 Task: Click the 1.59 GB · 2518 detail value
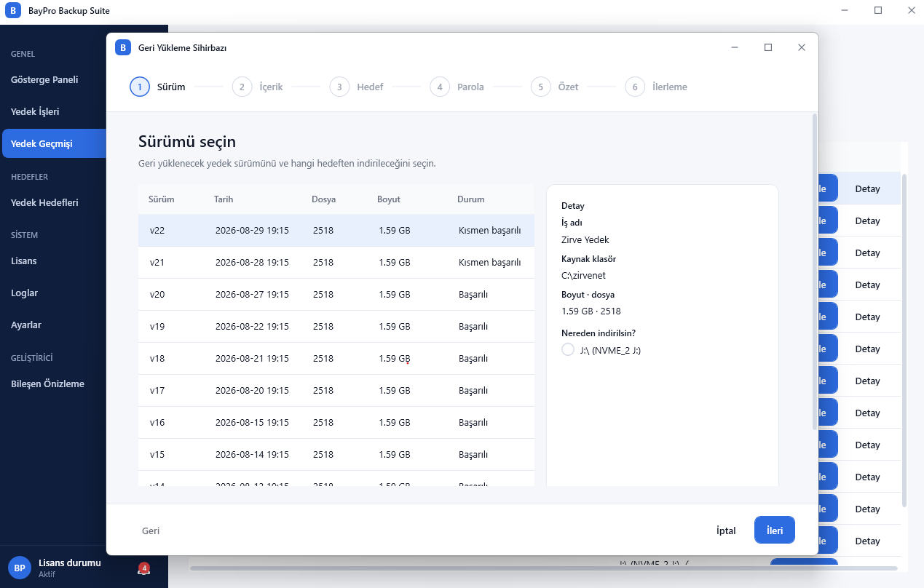(591, 311)
